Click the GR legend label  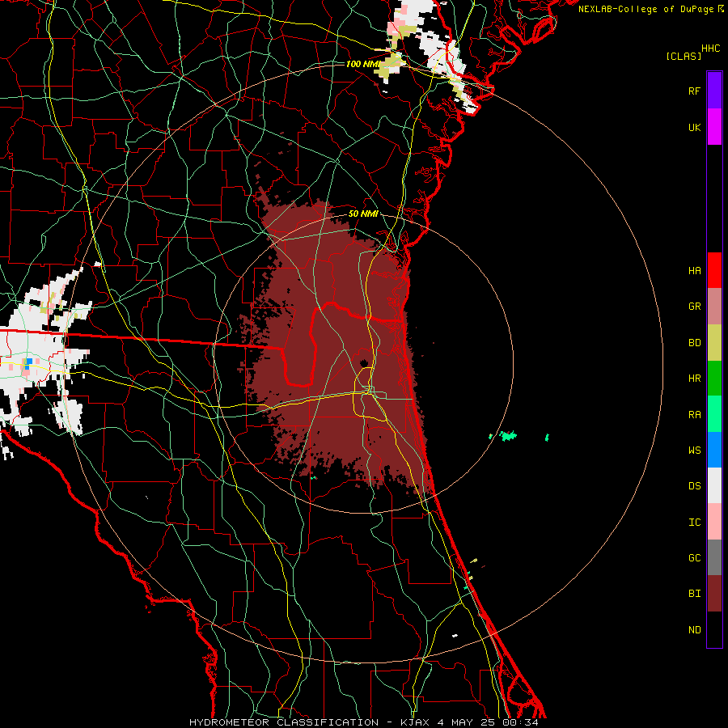[695, 307]
